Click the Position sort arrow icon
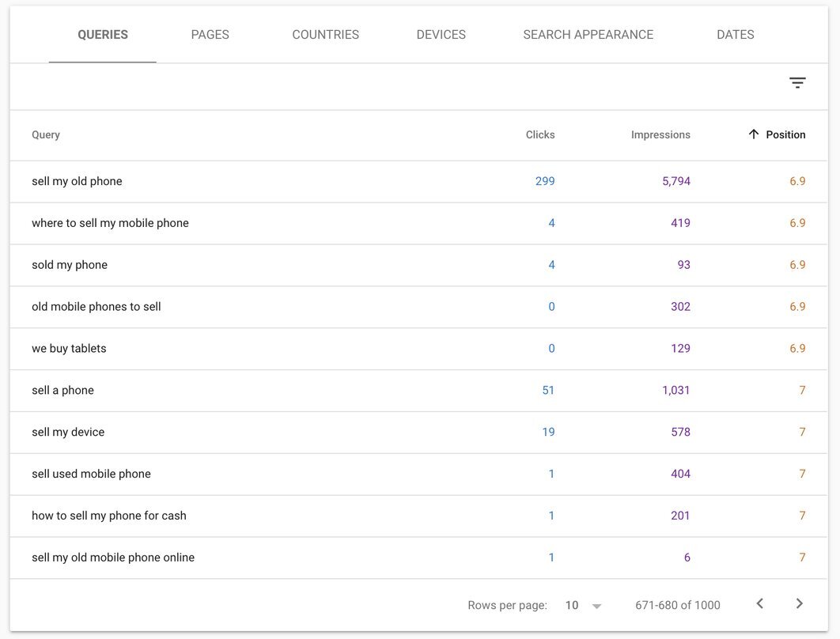840x639 pixels. 754,134
